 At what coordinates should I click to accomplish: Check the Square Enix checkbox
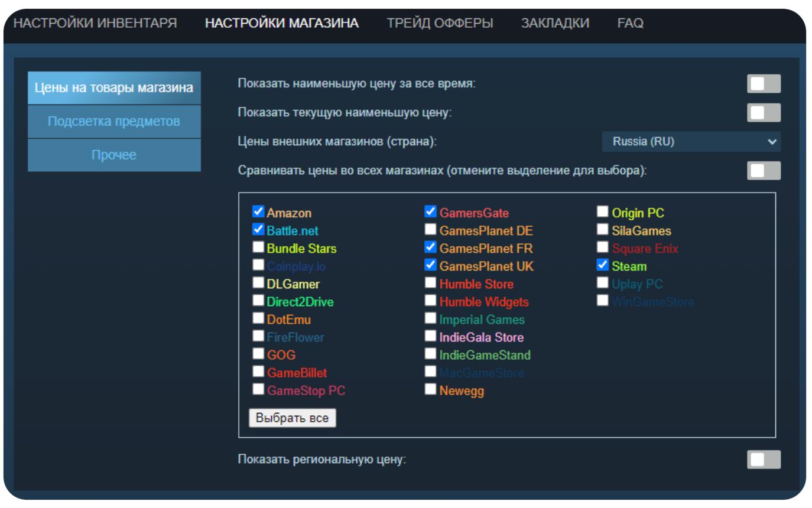point(602,247)
